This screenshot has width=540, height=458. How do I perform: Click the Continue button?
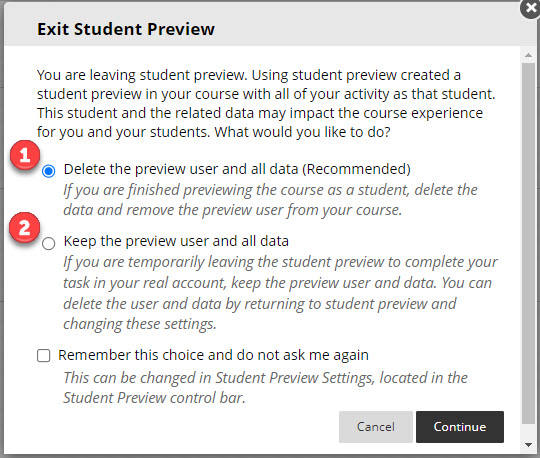[460, 427]
